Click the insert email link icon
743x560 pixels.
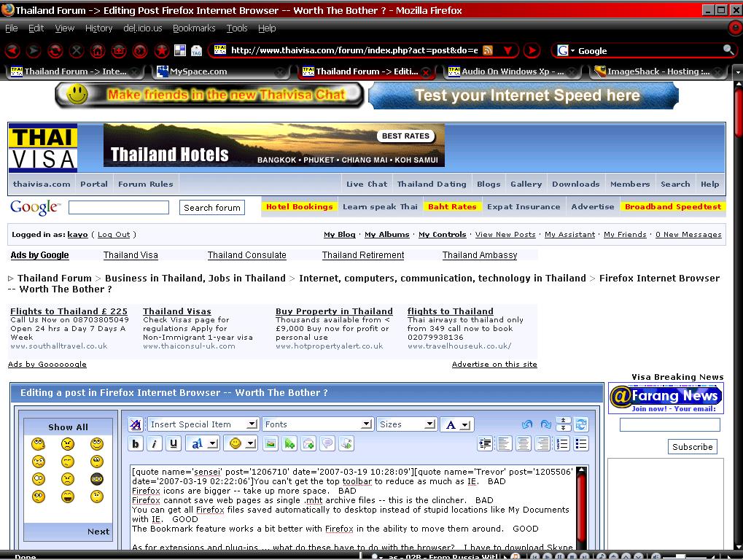point(308,444)
